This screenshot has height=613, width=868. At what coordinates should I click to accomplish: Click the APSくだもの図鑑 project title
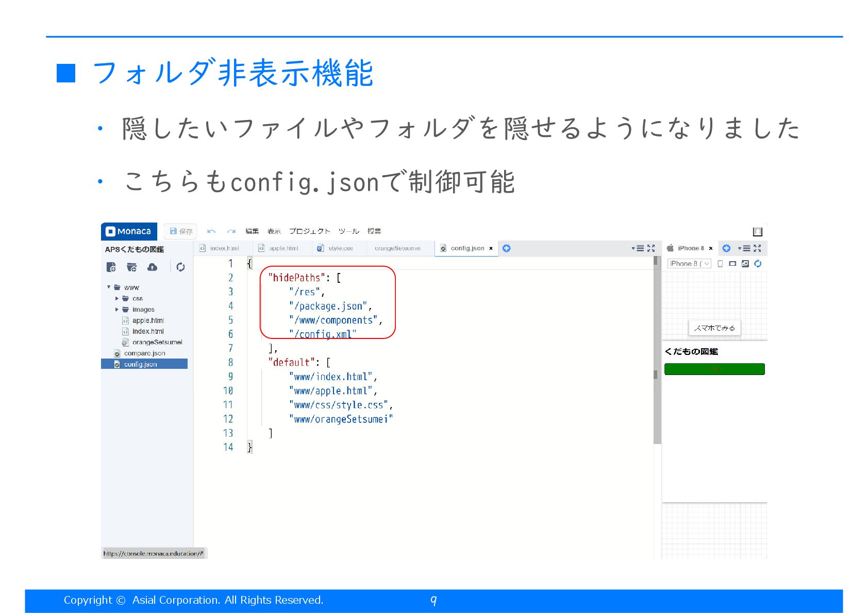pos(135,249)
